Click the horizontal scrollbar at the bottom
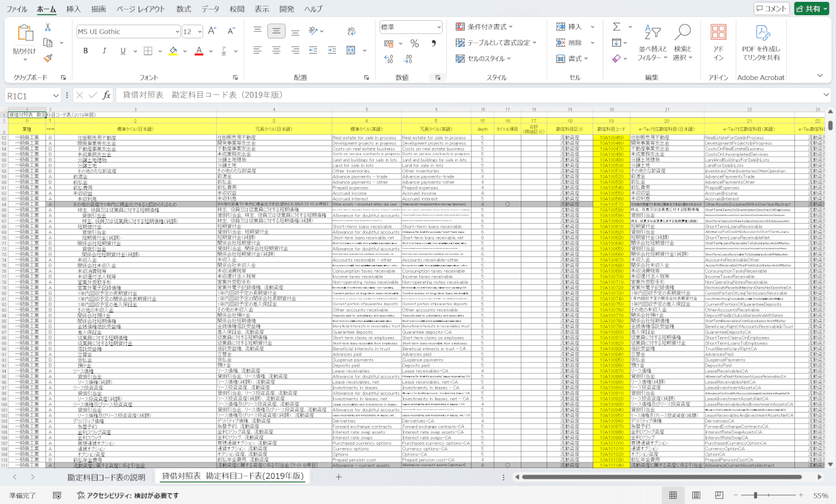 click(x=662, y=477)
